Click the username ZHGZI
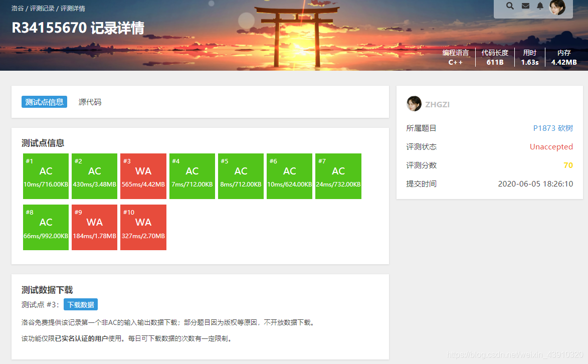The image size is (588, 364). coord(438,104)
